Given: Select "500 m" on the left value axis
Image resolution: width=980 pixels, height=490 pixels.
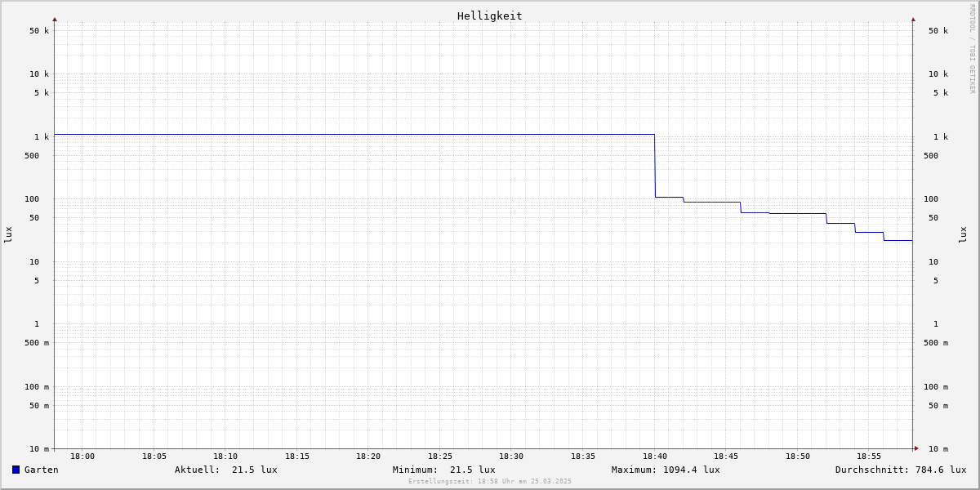Looking at the screenshot, I should click(37, 343).
